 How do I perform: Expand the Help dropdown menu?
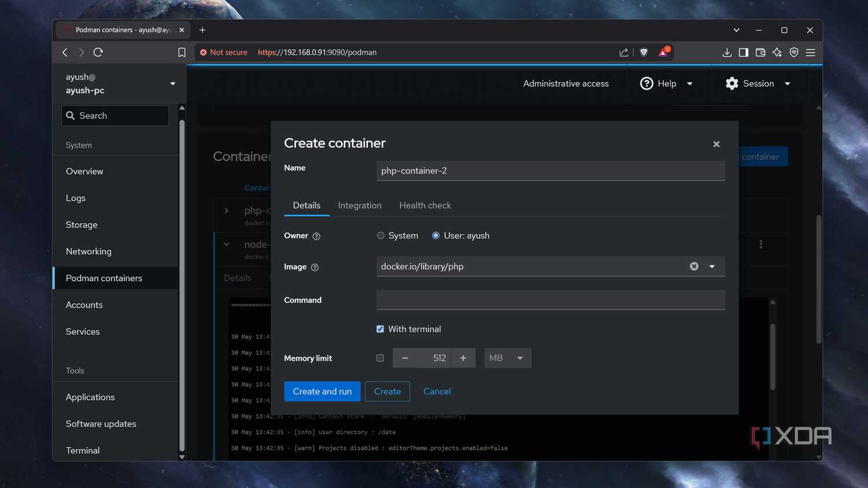pyautogui.click(x=690, y=84)
